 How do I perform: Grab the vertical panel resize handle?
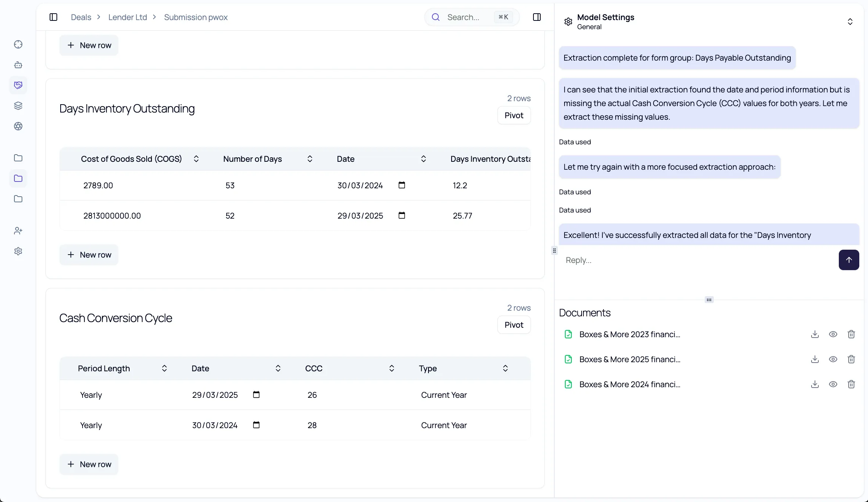click(x=554, y=250)
